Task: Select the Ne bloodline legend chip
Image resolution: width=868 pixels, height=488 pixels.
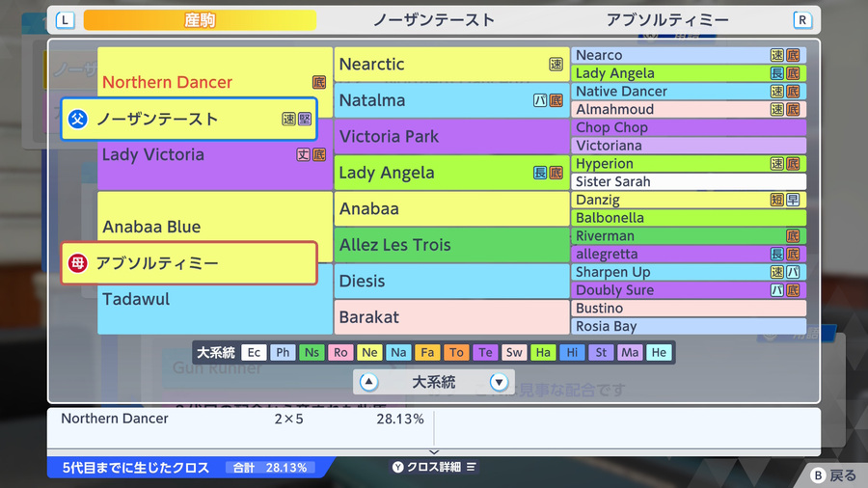Action: [x=369, y=352]
